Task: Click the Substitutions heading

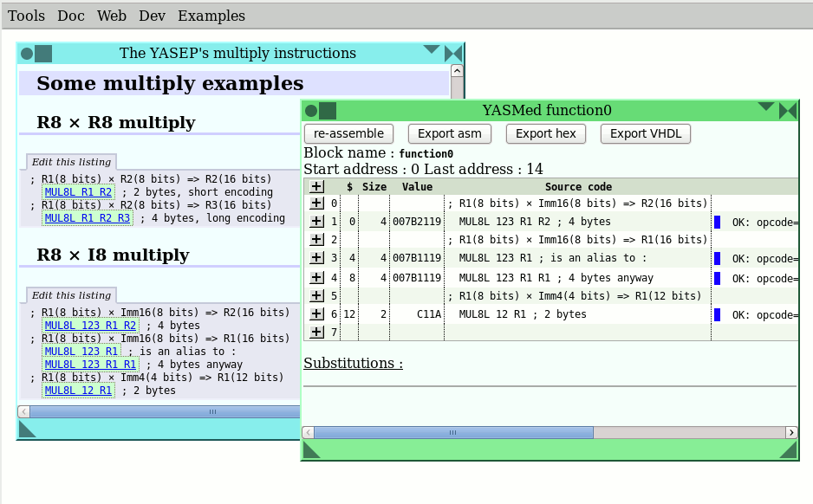Action: point(353,363)
